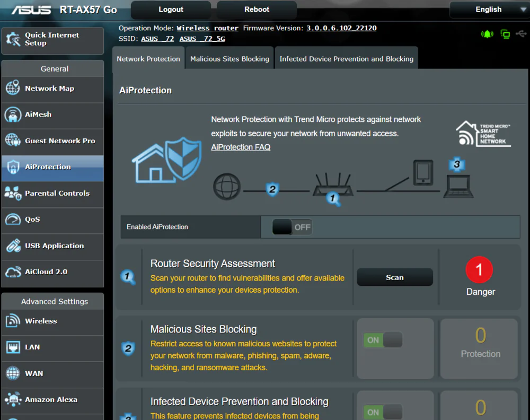Click the Scan button
The image size is (530, 420).
pos(395,277)
